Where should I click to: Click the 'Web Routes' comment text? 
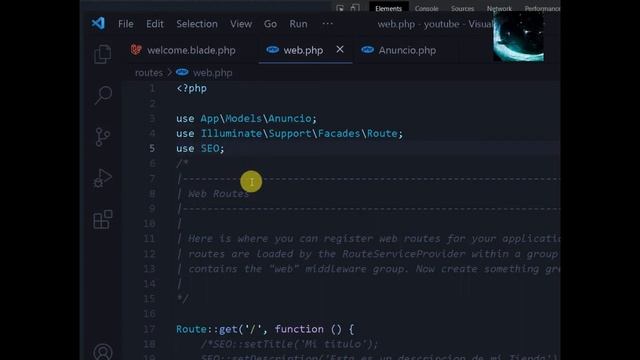(x=218, y=193)
